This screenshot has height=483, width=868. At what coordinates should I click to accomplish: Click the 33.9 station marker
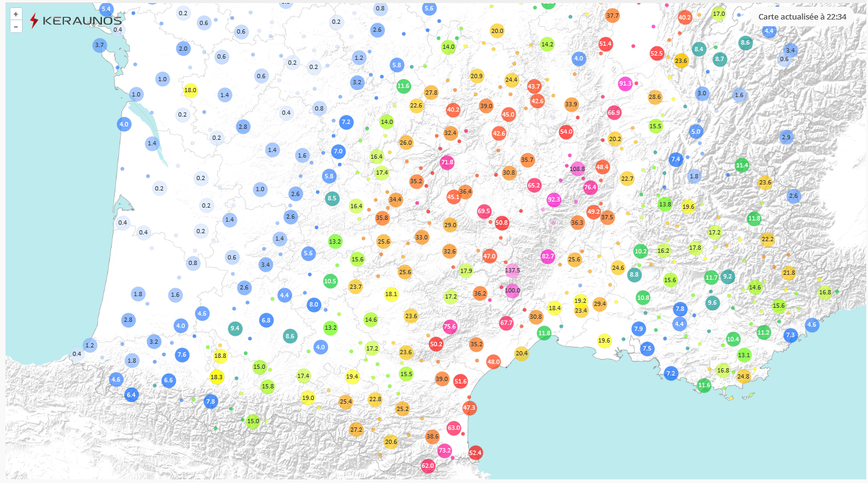pyautogui.click(x=571, y=104)
